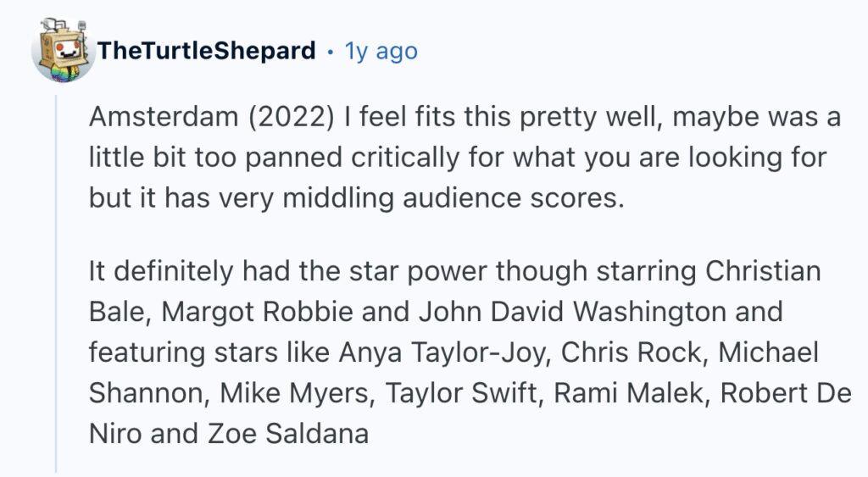Click TheTurtleShepard's Snoo avatar icon
This screenshot has height=477, width=868.
tap(63, 50)
